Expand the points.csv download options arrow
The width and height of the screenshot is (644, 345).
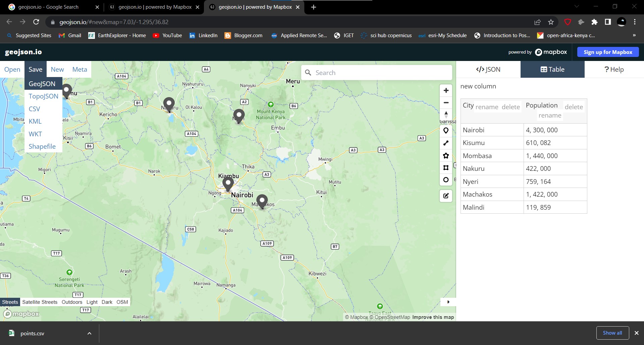(x=89, y=333)
